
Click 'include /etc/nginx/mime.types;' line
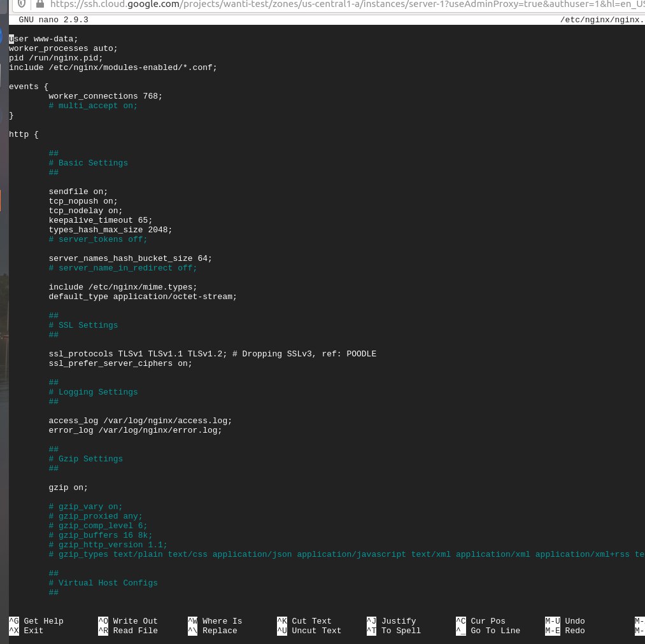tap(123, 287)
